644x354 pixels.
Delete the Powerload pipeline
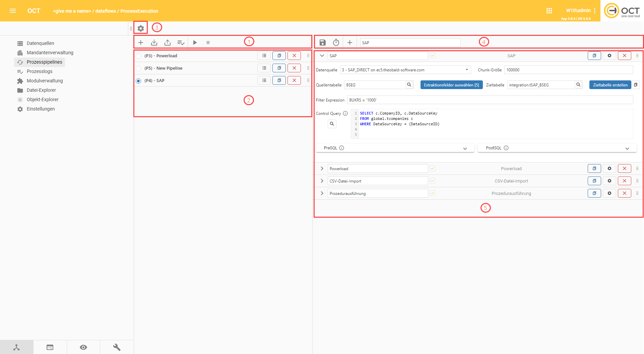[x=294, y=56]
